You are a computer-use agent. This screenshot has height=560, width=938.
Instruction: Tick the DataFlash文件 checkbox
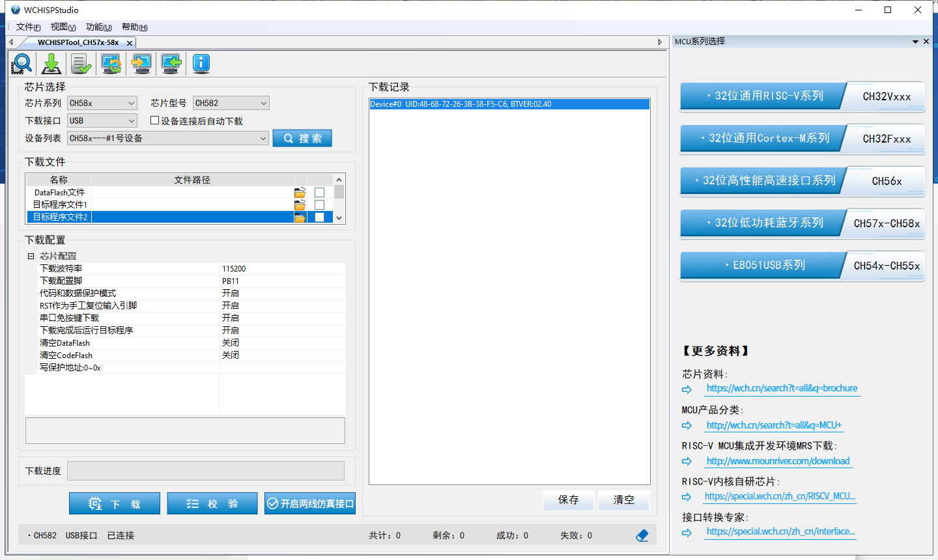coord(319,193)
